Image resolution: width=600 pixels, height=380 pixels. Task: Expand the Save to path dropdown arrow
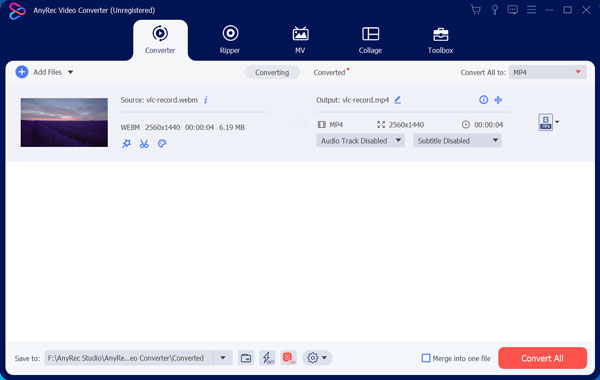coord(223,358)
